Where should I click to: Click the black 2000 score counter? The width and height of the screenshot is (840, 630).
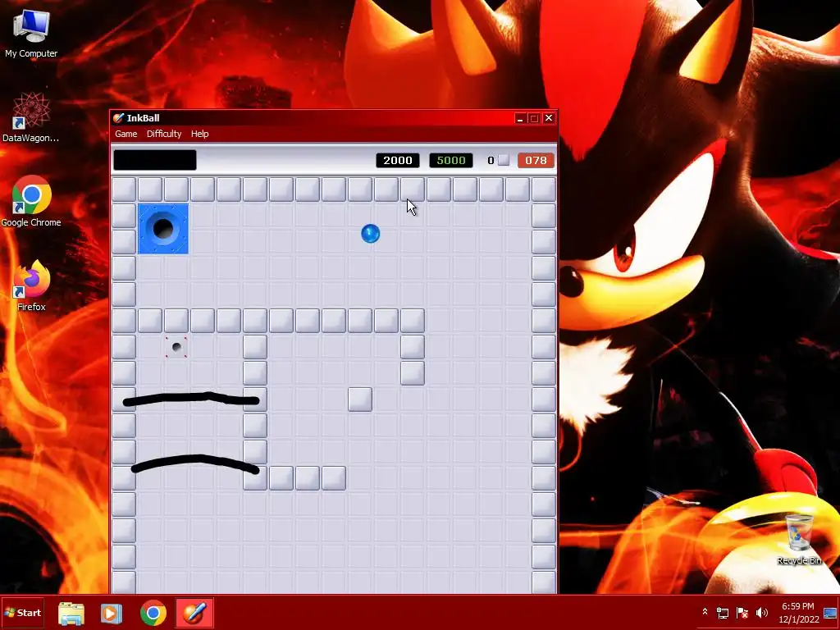pyautogui.click(x=398, y=160)
